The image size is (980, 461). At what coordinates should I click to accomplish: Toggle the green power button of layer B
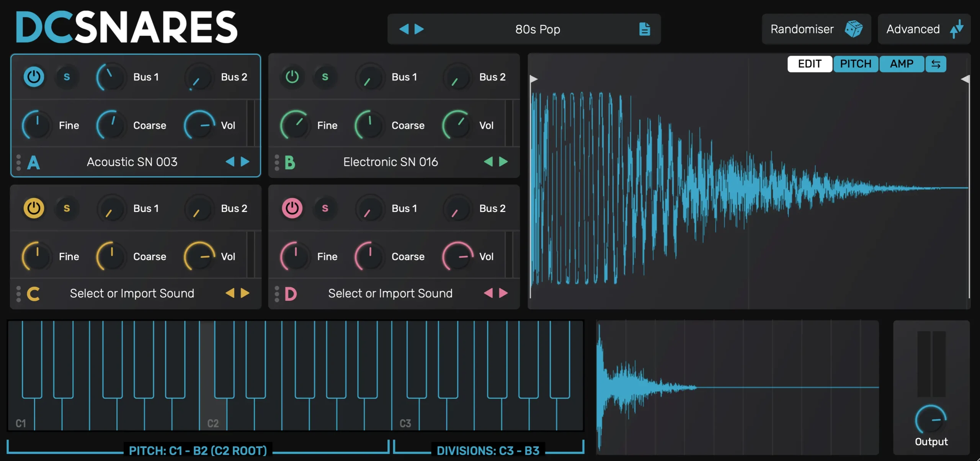point(292,77)
